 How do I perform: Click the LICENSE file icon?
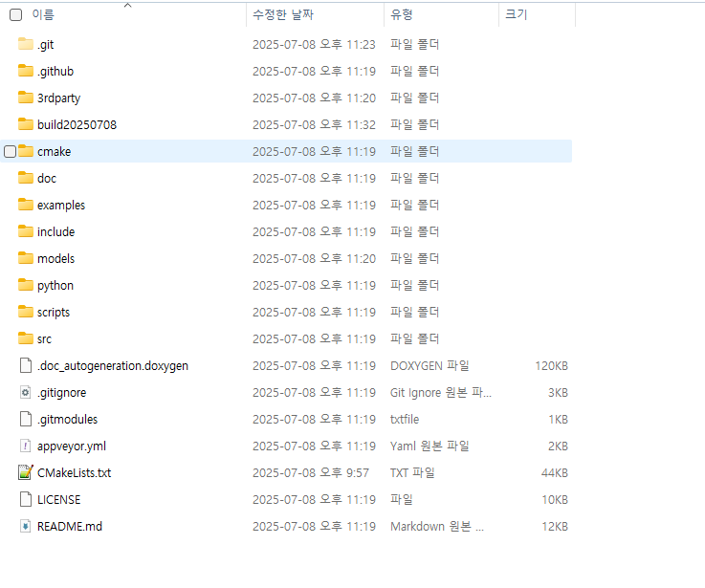pyautogui.click(x=26, y=499)
